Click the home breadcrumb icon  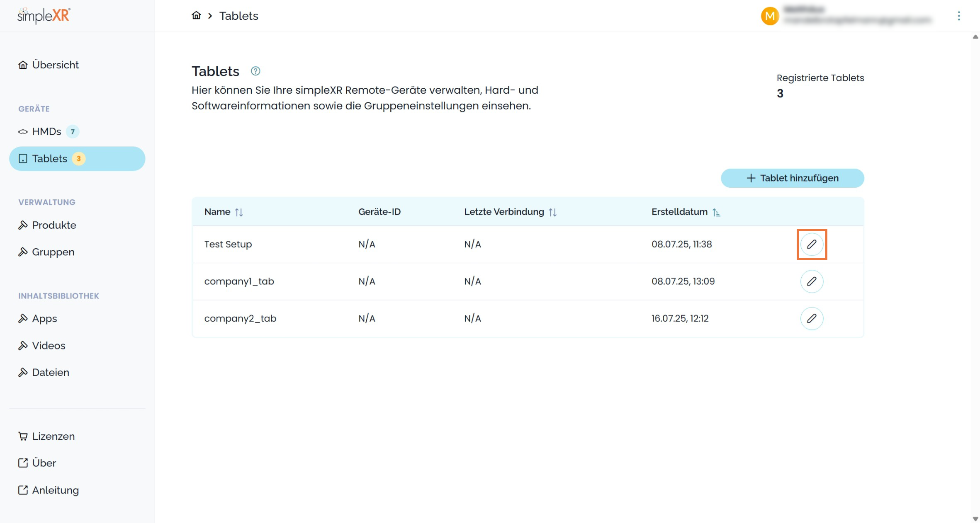pos(196,16)
